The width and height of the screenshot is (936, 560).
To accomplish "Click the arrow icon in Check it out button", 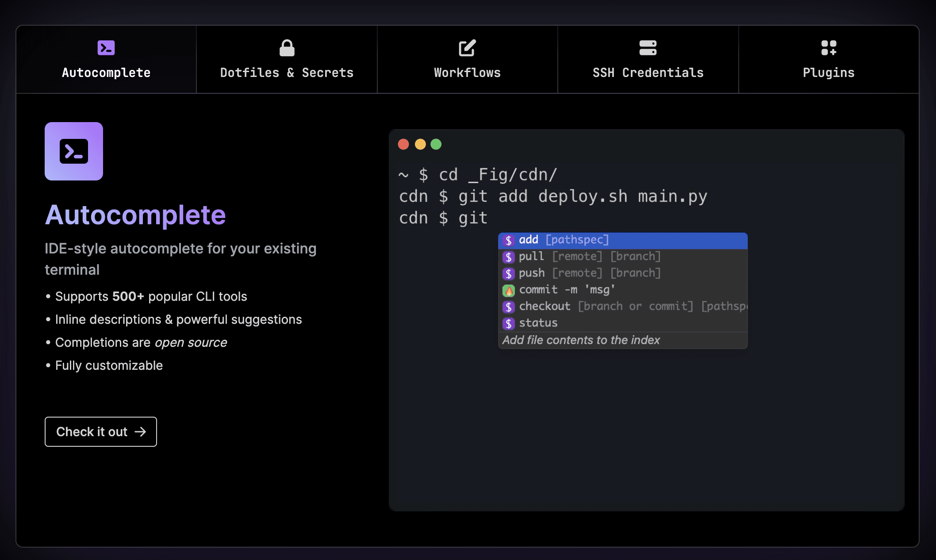I will coord(140,432).
